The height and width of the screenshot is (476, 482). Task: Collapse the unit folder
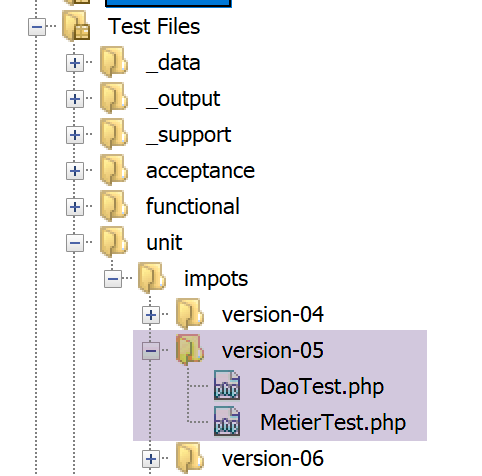coord(75,243)
